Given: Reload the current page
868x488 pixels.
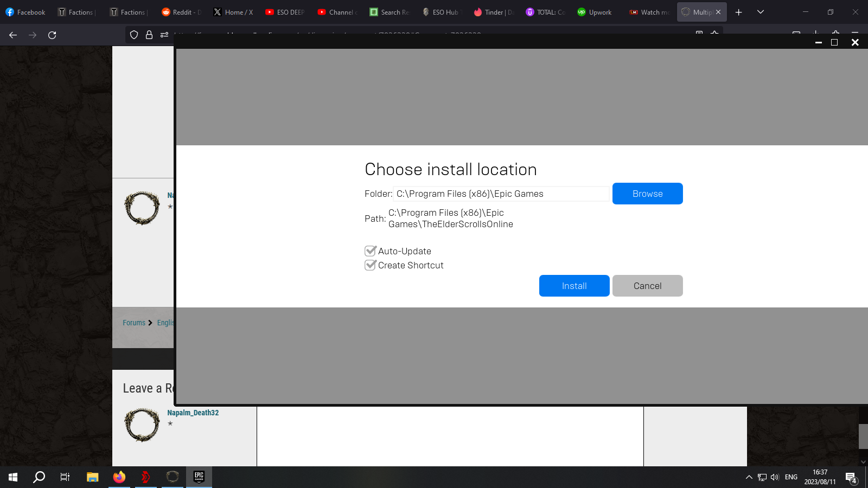Looking at the screenshot, I should [52, 35].
